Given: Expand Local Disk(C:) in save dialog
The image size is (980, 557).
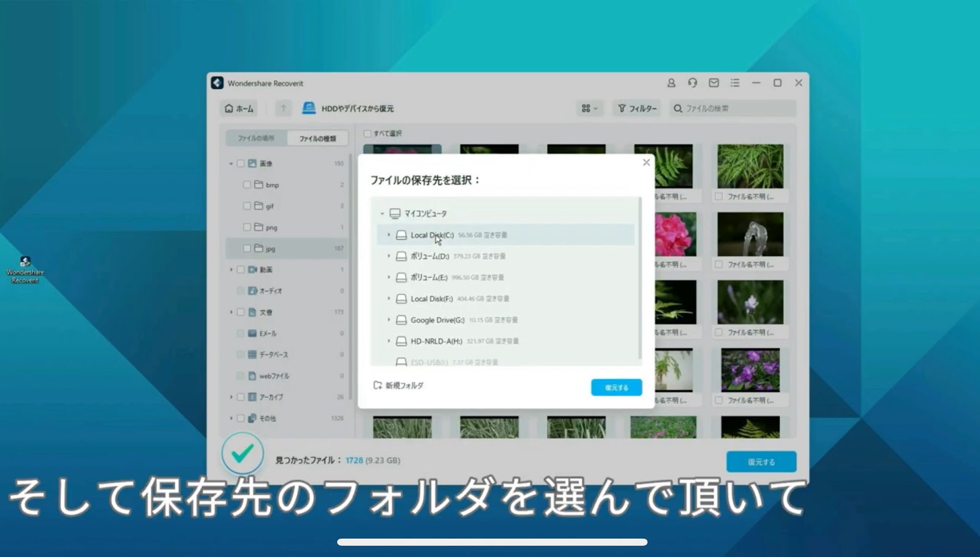Looking at the screenshot, I should tap(388, 235).
